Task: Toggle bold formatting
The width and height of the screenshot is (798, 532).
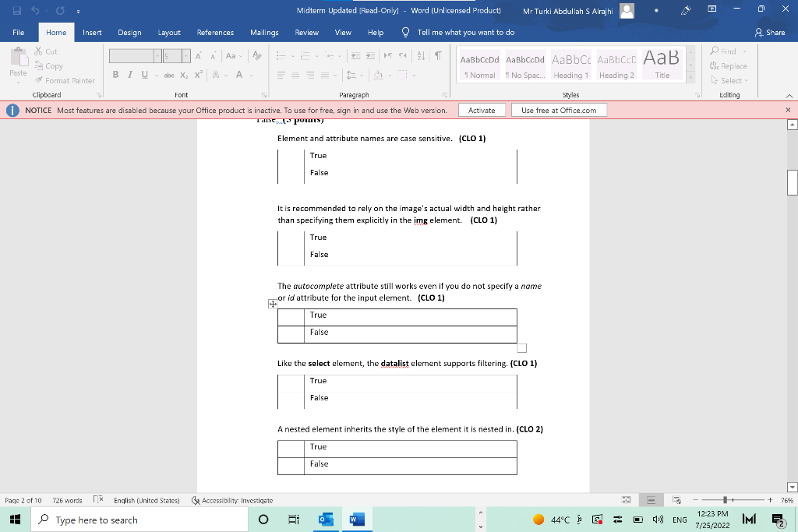Action: [x=115, y=74]
